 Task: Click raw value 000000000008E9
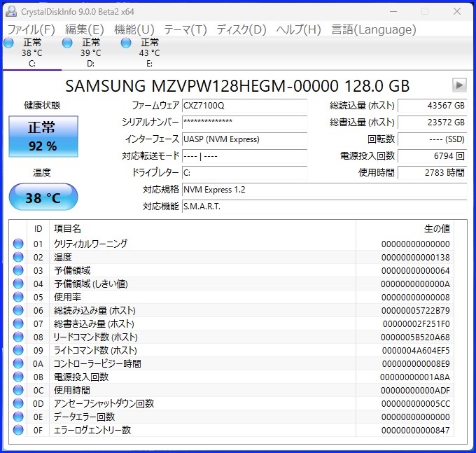(x=416, y=364)
